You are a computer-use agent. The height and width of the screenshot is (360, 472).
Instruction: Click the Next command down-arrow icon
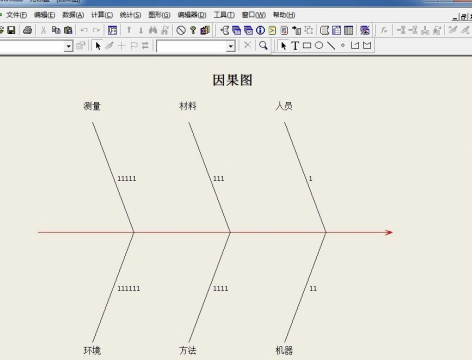tap(141, 30)
